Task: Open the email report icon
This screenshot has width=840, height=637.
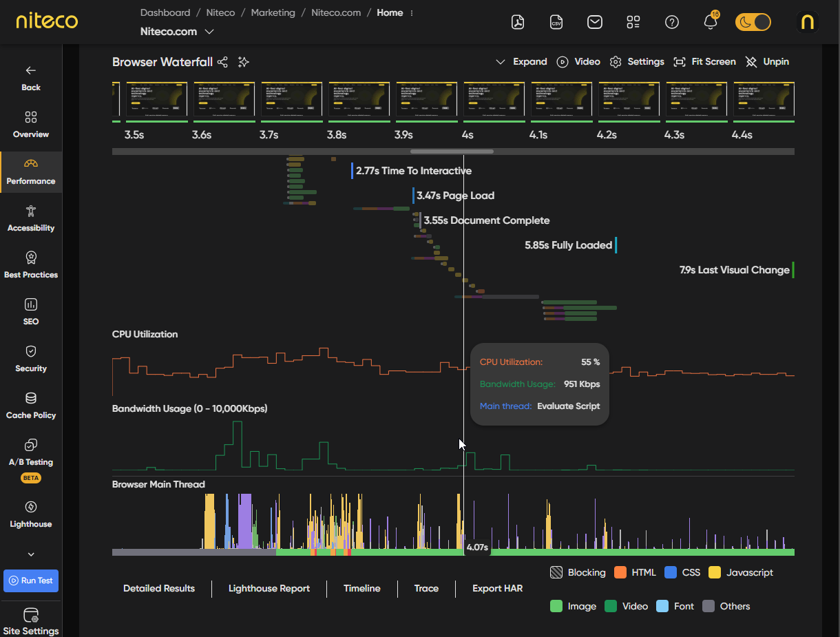Action: coord(595,22)
